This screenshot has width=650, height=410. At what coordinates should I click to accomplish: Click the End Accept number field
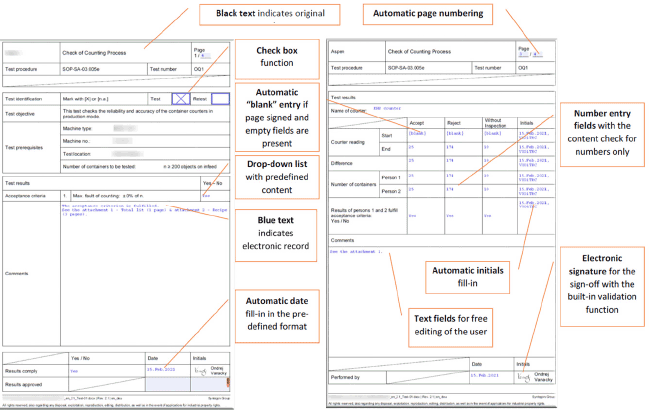click(x=411, y=147)
